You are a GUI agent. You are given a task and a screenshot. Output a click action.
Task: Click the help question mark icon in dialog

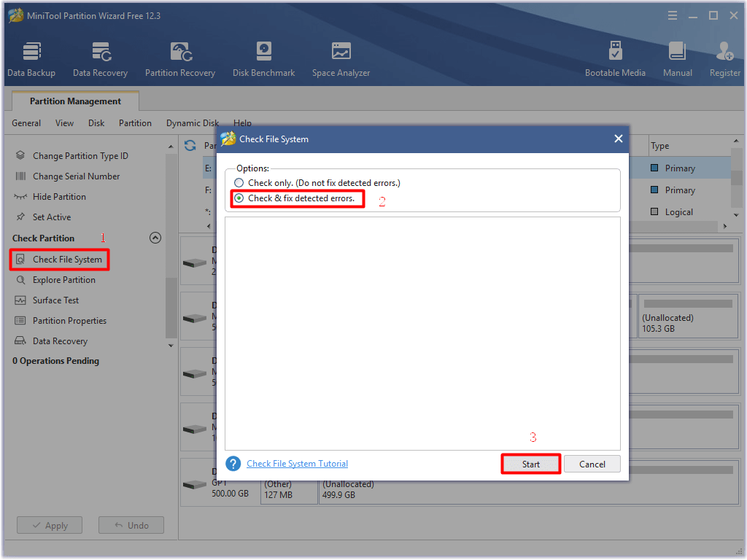point(233,463)
